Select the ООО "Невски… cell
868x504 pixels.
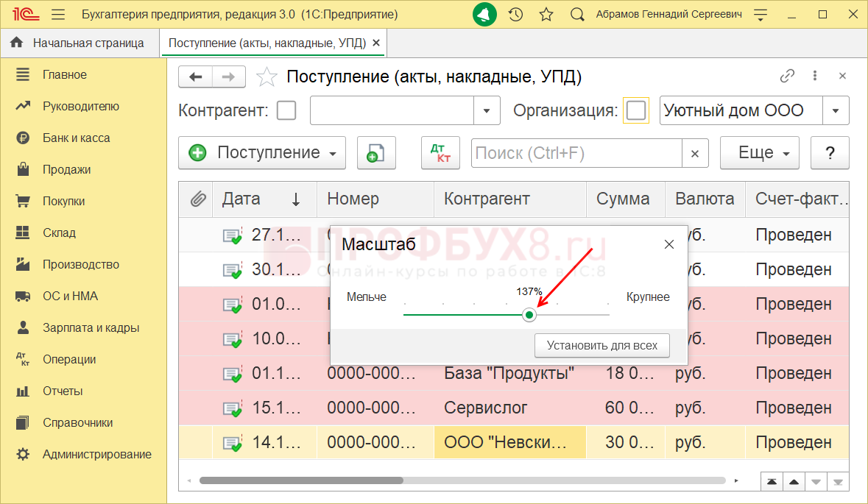point(510,443)
